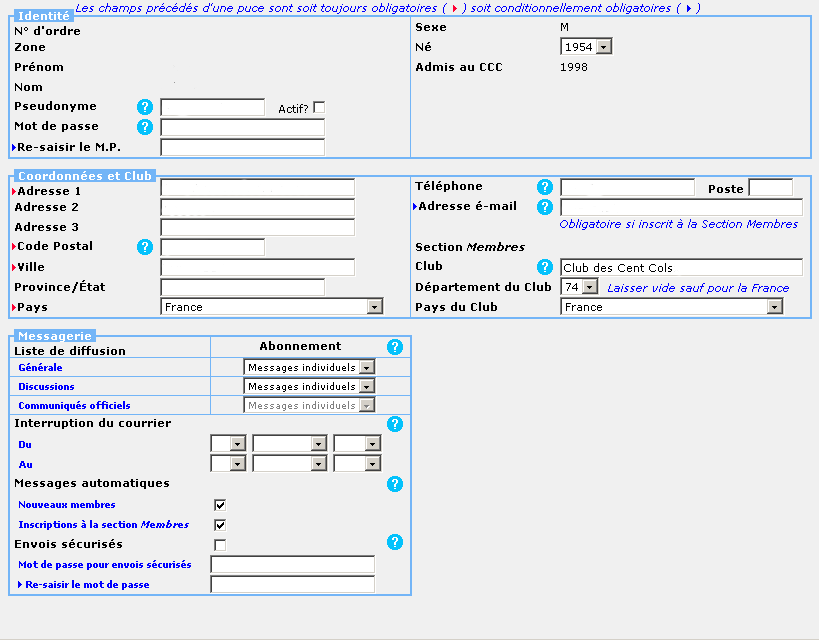Click the Communiqués officiels link
The image size is (819, 640).
pos(74,406)
